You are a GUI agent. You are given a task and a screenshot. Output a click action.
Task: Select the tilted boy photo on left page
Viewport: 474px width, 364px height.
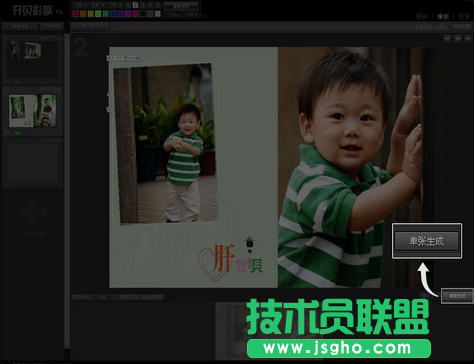[x=166, y=143]
